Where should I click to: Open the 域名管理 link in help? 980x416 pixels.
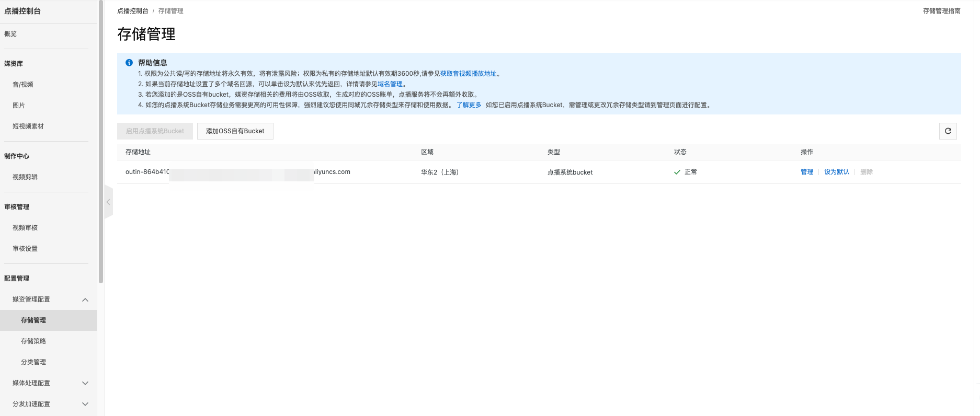(x=390, y=84)
